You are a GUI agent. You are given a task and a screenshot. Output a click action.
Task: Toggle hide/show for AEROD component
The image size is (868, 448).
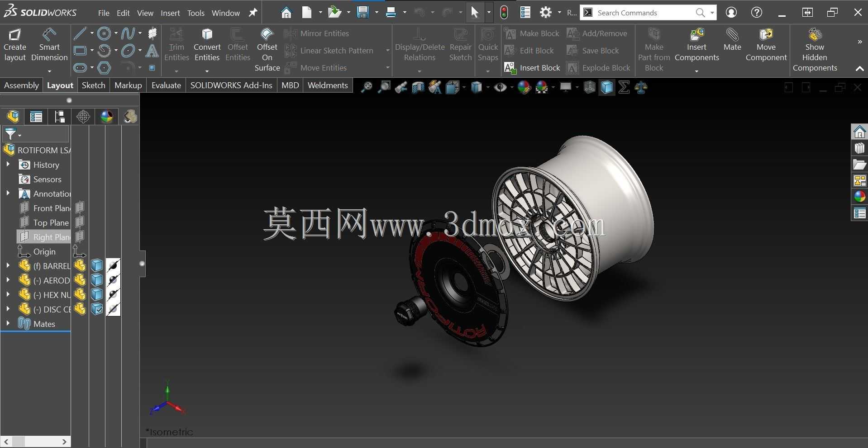point(80,280)
